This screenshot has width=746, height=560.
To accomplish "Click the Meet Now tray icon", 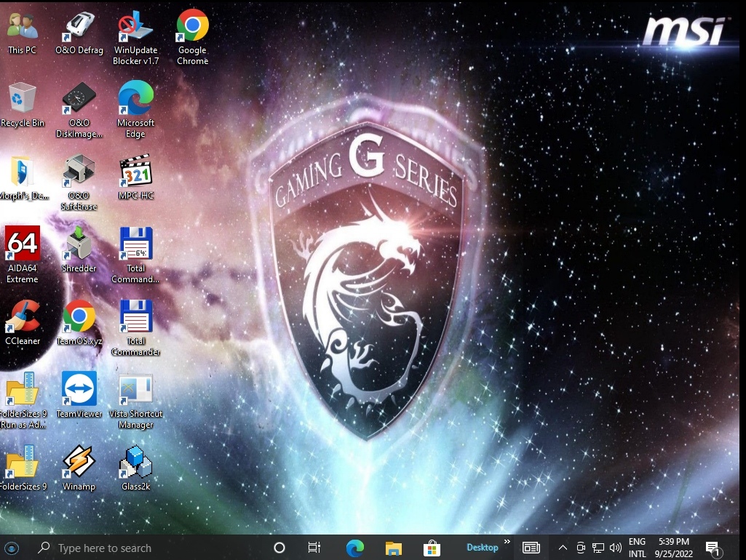I will (581, 548).
